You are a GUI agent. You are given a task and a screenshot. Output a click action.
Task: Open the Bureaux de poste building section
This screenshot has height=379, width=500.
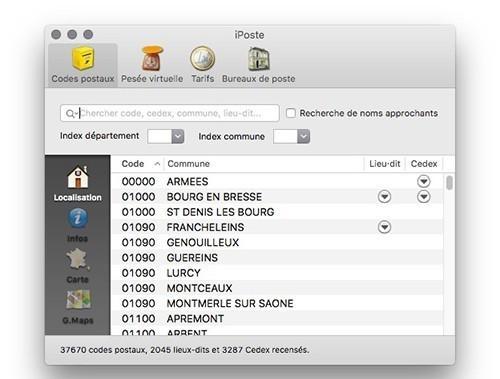tap(259, 65)
